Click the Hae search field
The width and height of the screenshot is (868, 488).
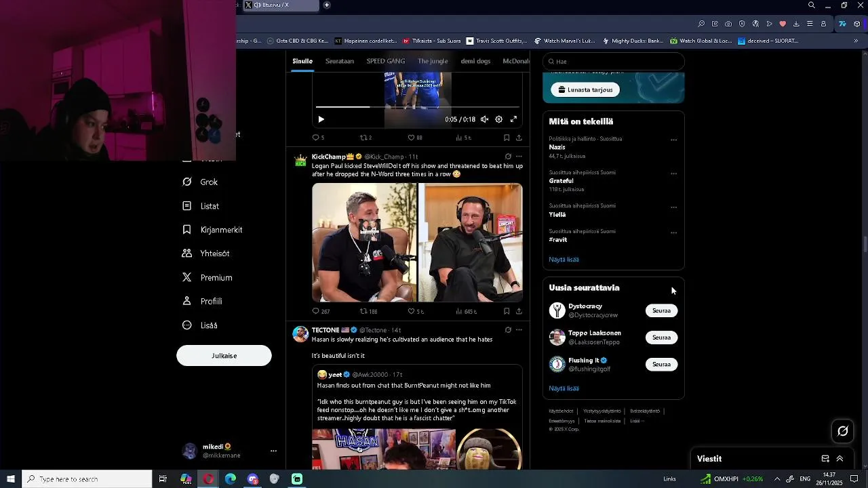coord(614,62)
